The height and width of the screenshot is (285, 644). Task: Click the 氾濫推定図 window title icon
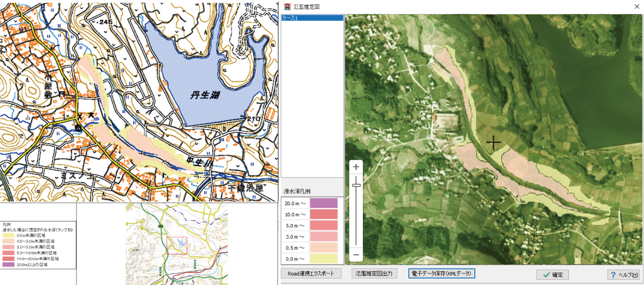tap(287, 7)
